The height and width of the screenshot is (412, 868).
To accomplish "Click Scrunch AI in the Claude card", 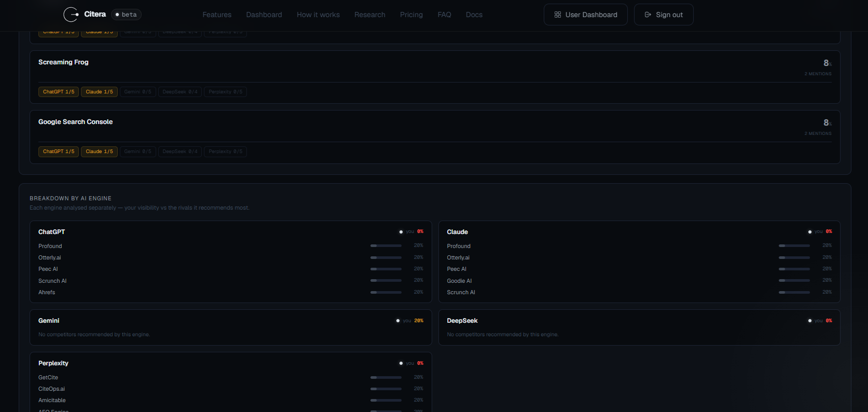I will (x=461, y=292).
